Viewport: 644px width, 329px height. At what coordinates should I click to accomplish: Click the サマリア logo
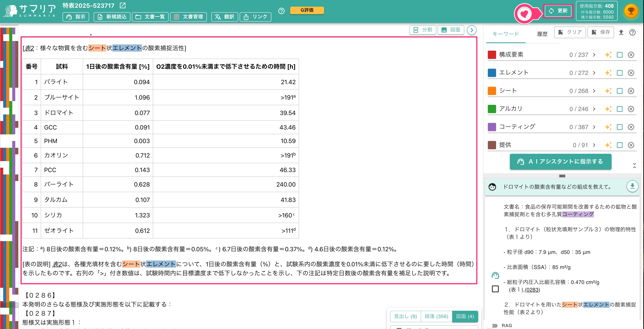[x=30, y=11]
